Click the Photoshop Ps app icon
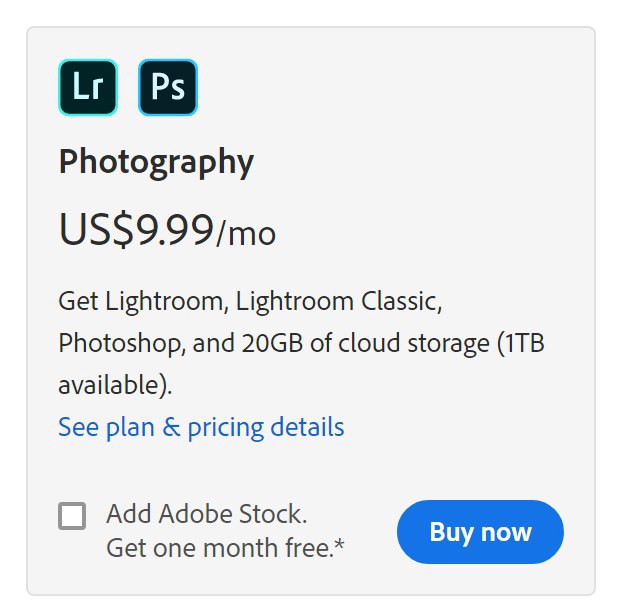Image resolution: width=620 pixels, height=608 pixels. tap(168, 87)
